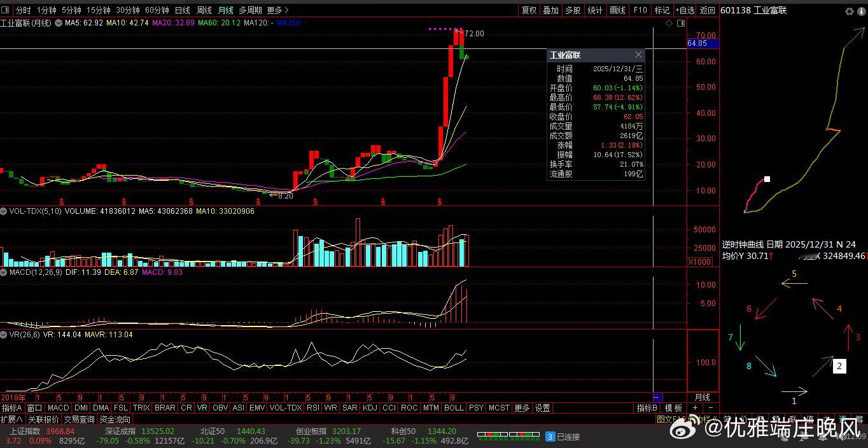Screen dimensions: 868x448
Task: Add stock via +自选
Action: pyautogui.click(x=685, y=10)
